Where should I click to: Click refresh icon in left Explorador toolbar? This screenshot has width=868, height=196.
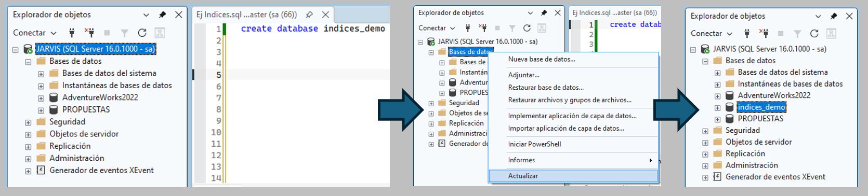point(142,33)
